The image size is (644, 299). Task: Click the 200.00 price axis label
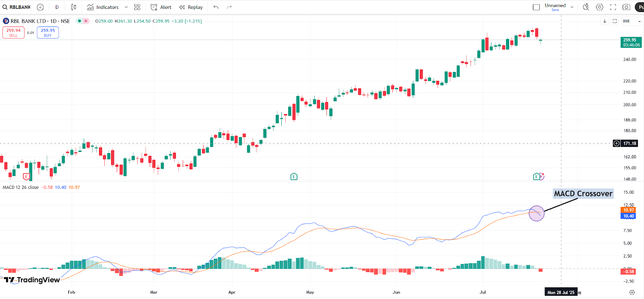click(x=630, y=105)
